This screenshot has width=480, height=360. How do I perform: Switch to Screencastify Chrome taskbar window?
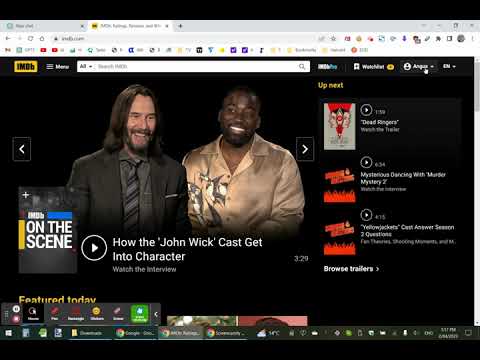[226, 333]
